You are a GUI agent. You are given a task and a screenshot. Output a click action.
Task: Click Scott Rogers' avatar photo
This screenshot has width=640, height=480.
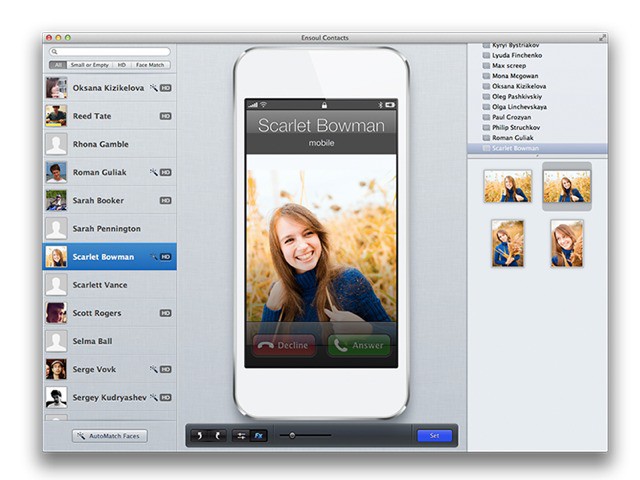pyautogui.click(x=56, y=313)
